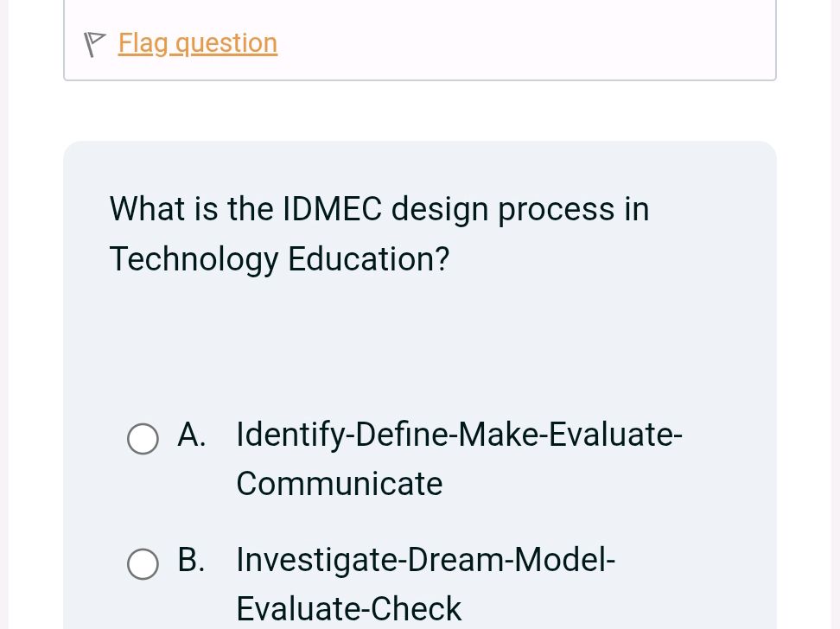Click the word "Communicate" in option A

coord(339,484)
